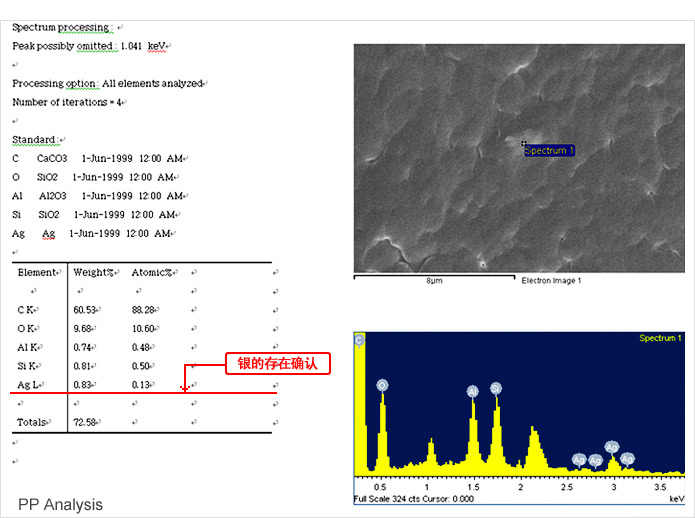The height and width of the screenshot is (518, 695).
Task: Click the C K weight value 60.53
Action: pos(84,310)
